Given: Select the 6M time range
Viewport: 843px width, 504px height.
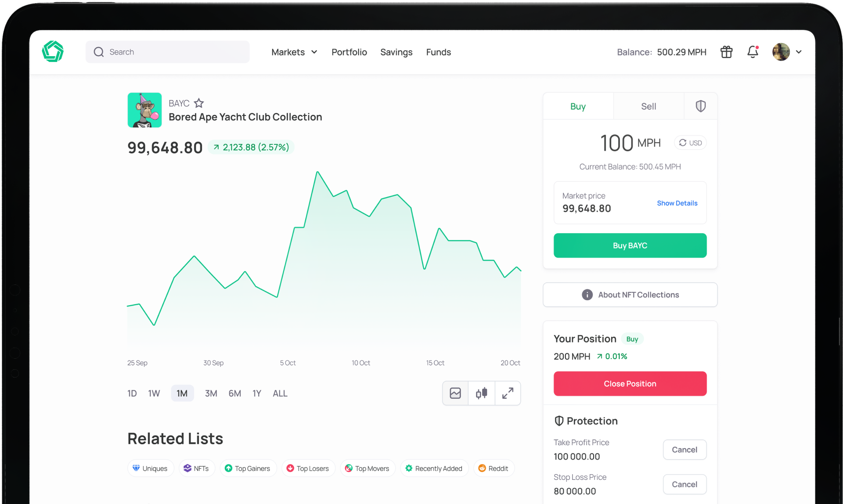Looking at the screenshot, I should coord(234,393).
